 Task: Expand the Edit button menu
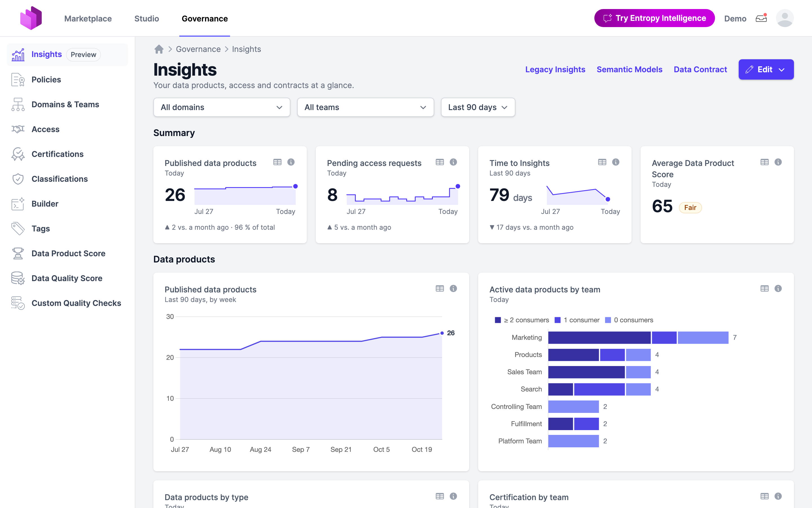(x=766, y=69)
